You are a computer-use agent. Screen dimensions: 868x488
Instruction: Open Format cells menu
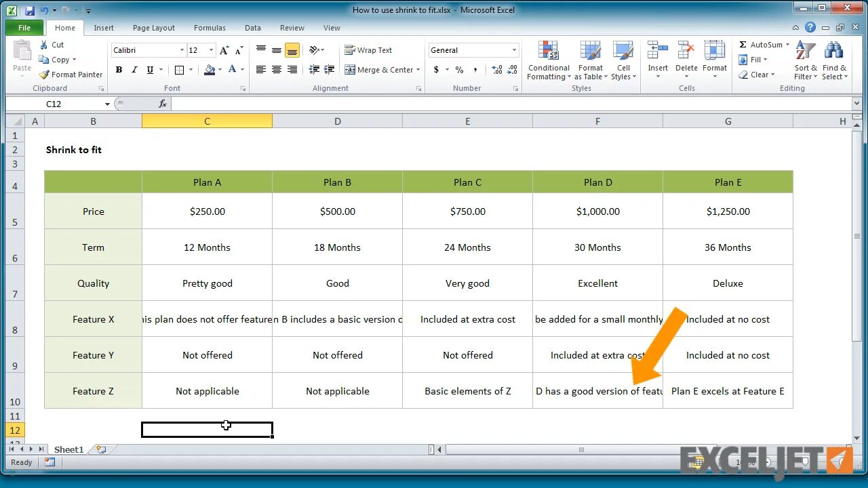pos(715,60)
